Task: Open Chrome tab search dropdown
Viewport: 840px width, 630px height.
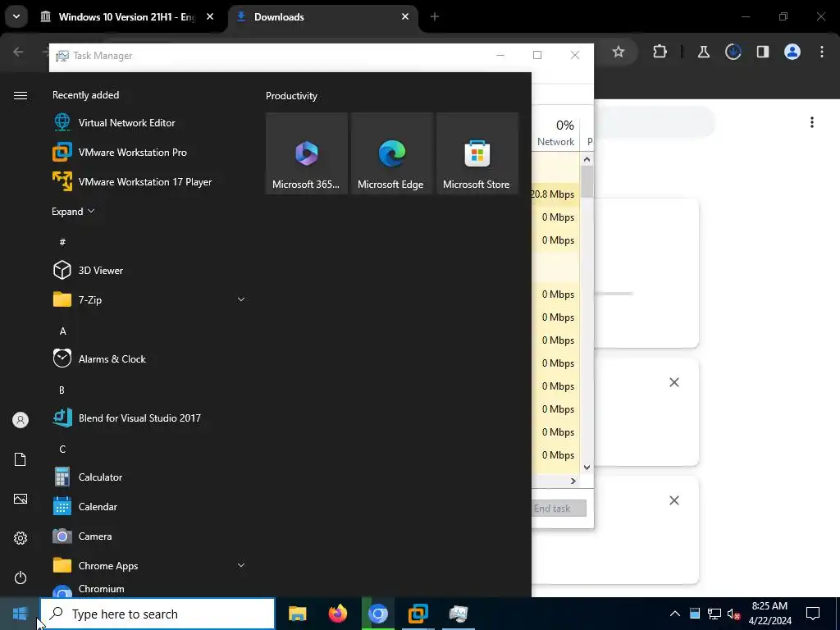Action: tap(16, 16)
